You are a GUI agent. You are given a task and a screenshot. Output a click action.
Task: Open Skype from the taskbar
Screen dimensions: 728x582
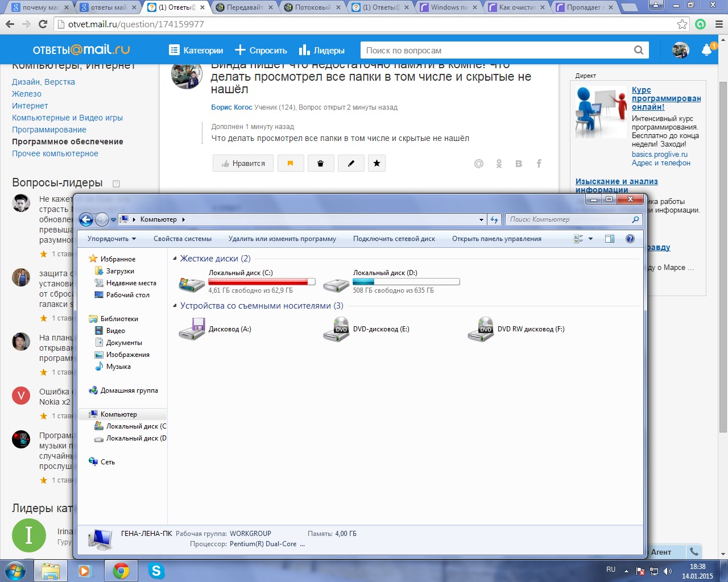[156, 571]
